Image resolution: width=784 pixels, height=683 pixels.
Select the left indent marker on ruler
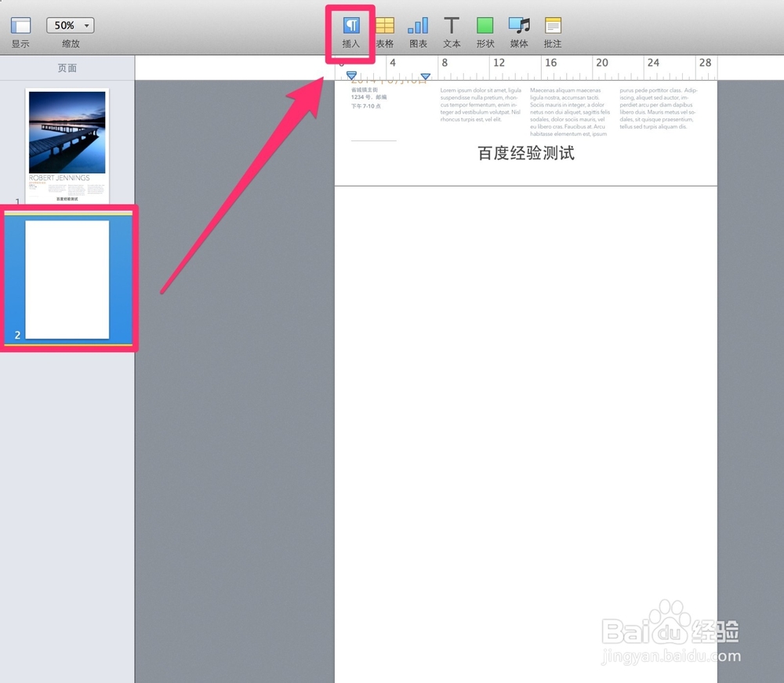click(x=351, y=76)
